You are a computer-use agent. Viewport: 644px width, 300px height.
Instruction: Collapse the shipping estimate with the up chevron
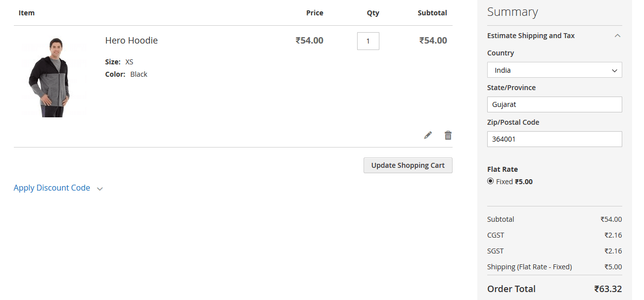pos(617,36)
